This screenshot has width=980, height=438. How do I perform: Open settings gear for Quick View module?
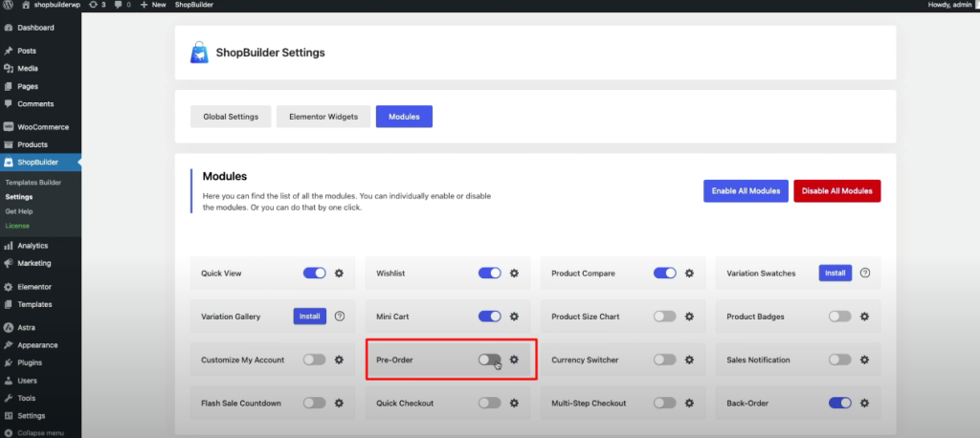click(339, 274)
